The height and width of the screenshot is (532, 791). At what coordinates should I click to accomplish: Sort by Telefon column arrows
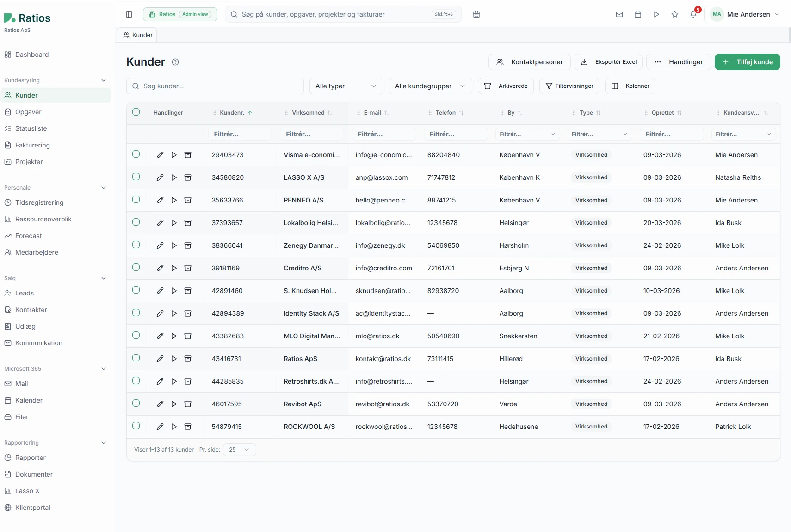tap(461, 113)
